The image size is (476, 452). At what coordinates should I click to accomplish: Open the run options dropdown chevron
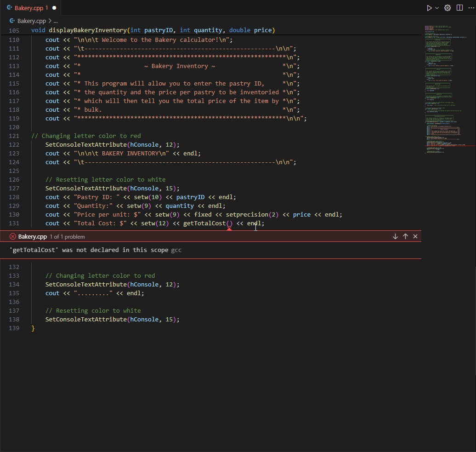[x=436, y=8]
